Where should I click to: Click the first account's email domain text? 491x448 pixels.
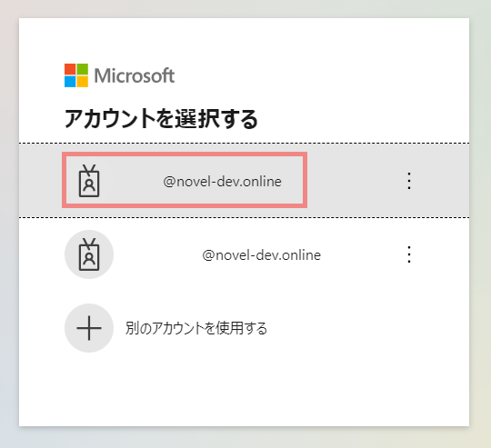223,182
